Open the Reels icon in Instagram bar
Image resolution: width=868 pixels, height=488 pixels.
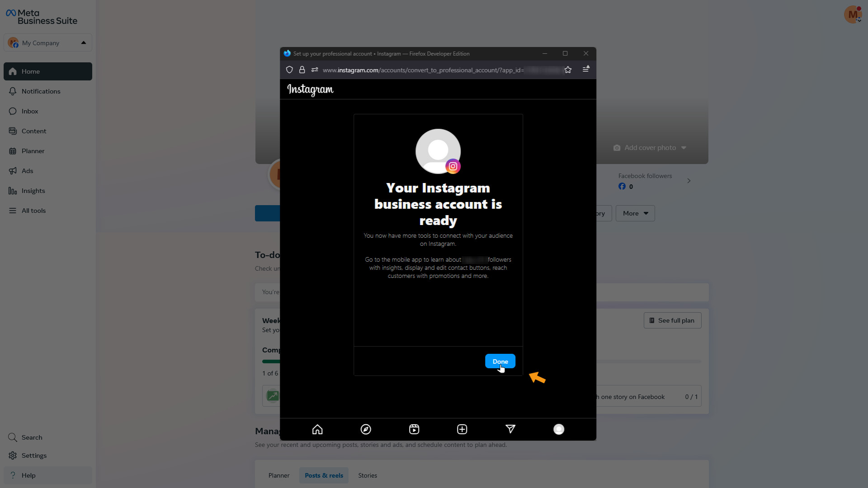tap(414, 429)
